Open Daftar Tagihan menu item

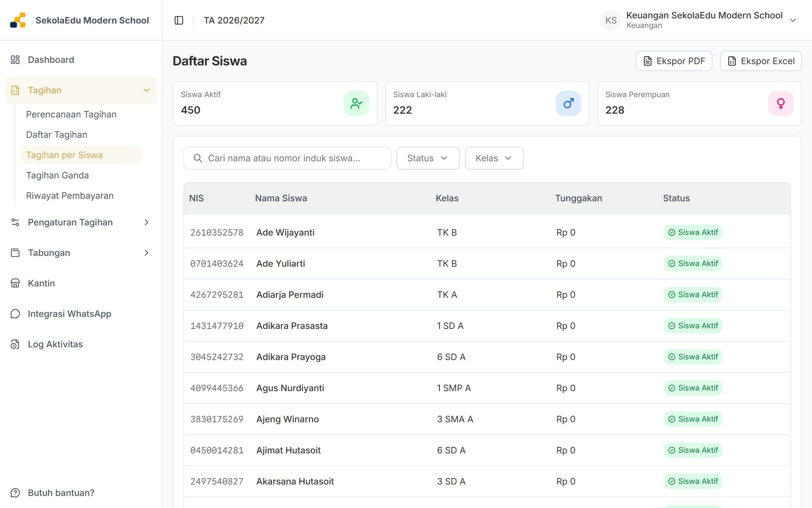coord(57,135)
